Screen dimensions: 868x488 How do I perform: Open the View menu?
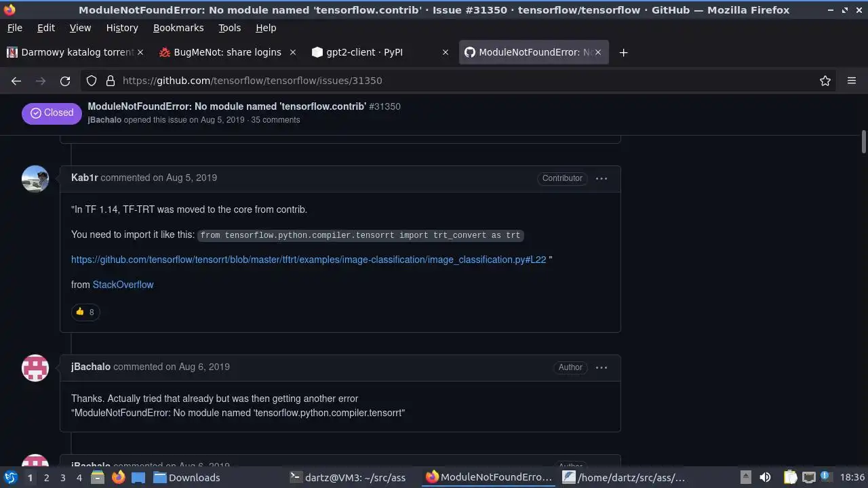(x=80, y=28)
